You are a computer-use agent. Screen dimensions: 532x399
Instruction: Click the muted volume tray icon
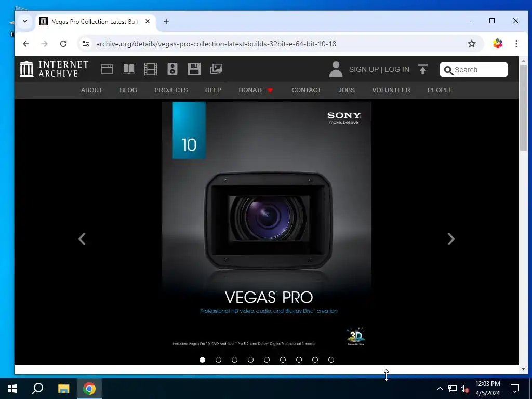coord(465,389)
